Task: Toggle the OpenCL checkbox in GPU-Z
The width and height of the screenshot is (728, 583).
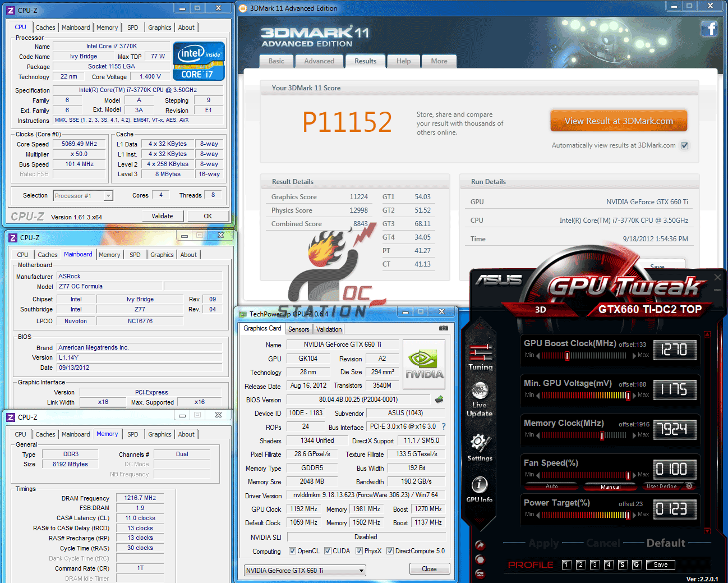Action: tap(292, 551)
